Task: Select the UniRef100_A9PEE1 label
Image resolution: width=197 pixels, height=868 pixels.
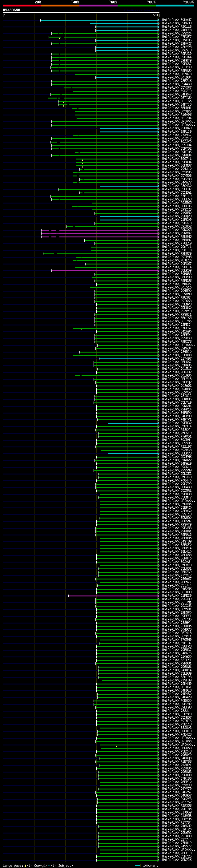Action: tap(177, 616)
